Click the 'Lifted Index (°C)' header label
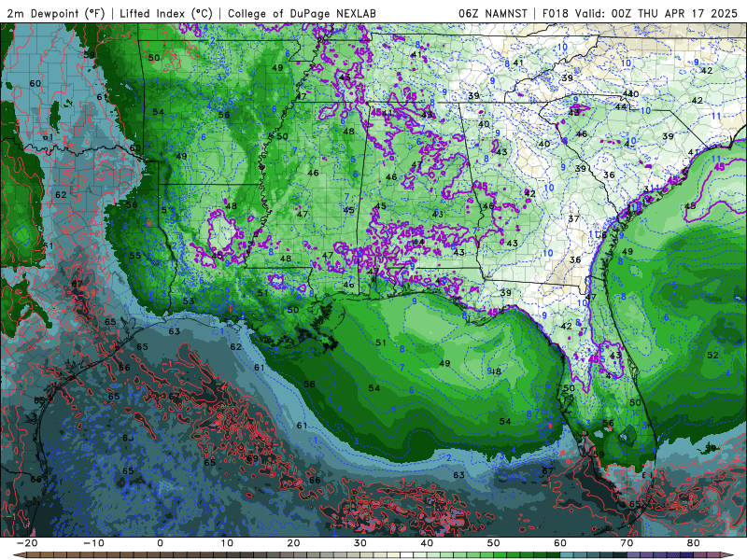The image size is (747, 560). point(166,13)
